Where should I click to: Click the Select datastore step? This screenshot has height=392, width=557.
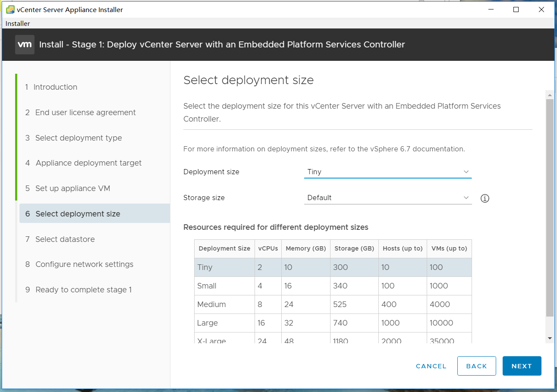60,239
